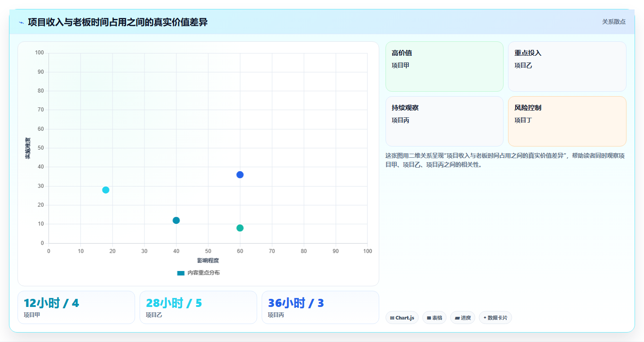This screenshot has height=342, width=644.
Task: Click the main title 项目收入与老板时间占用之间的真实价值差异
Action: (x=118, y=22)
